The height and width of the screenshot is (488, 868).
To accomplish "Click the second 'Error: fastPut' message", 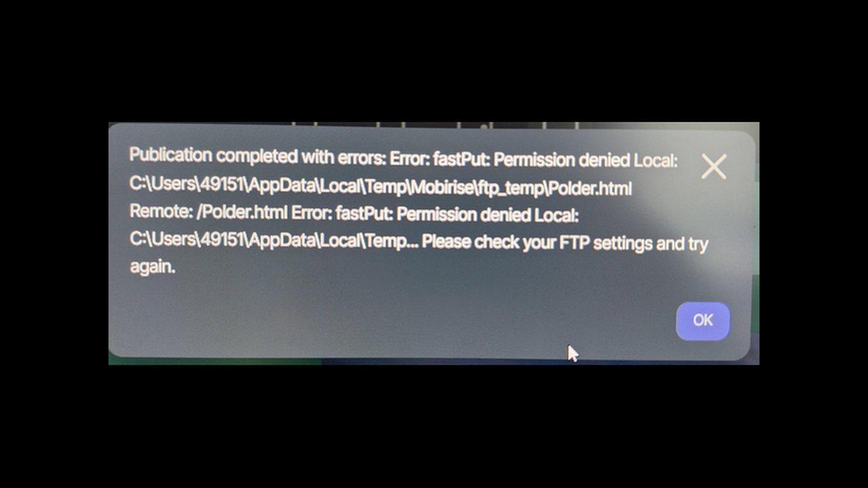I will (x=341, y=213).
